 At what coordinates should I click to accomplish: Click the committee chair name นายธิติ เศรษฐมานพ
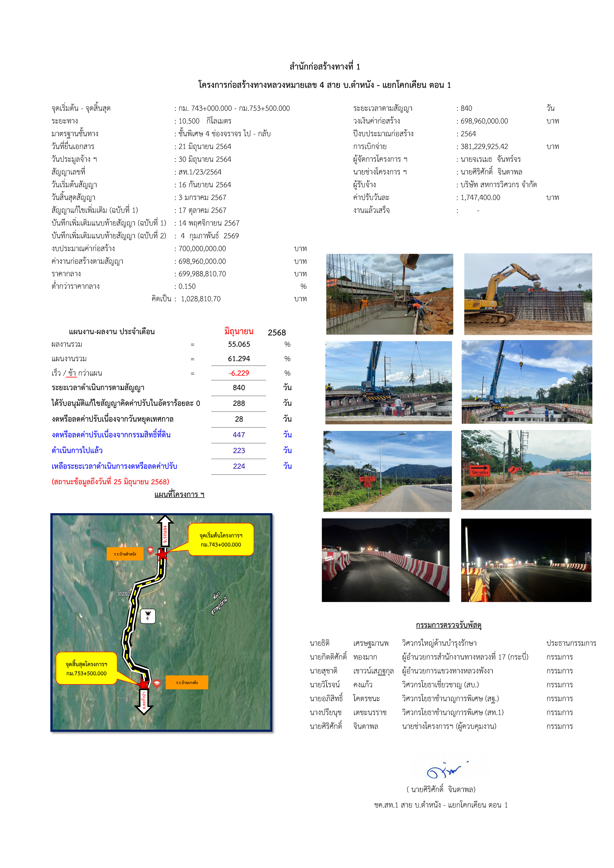tap(349, 643)
